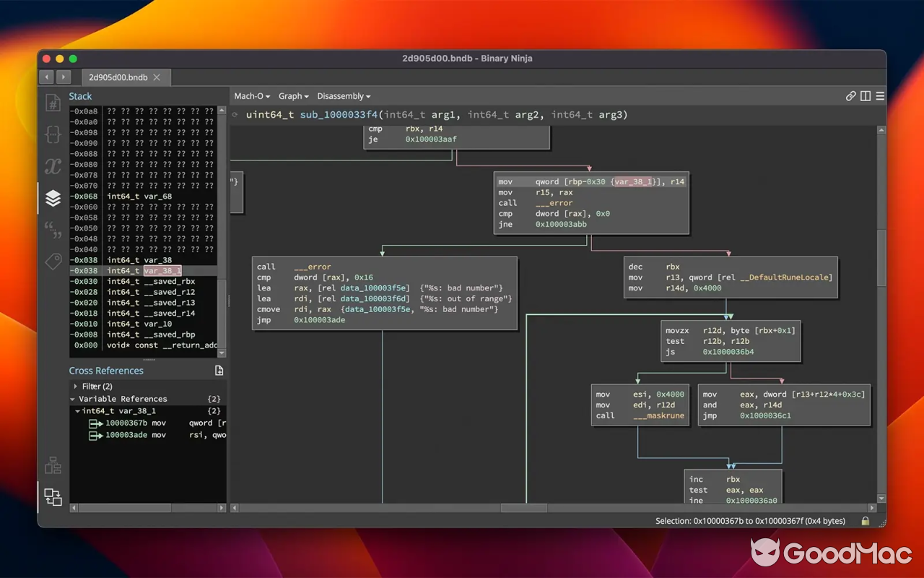The image size is (924, 578).
Task: Open the Disassembly language dropdown
Action: [344, 95]
